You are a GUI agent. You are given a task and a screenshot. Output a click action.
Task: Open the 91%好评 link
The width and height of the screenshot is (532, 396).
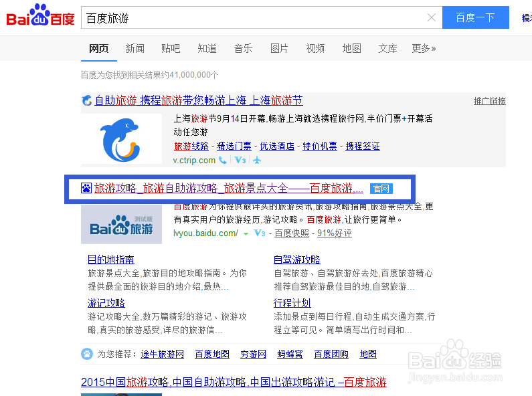[334, 233]
